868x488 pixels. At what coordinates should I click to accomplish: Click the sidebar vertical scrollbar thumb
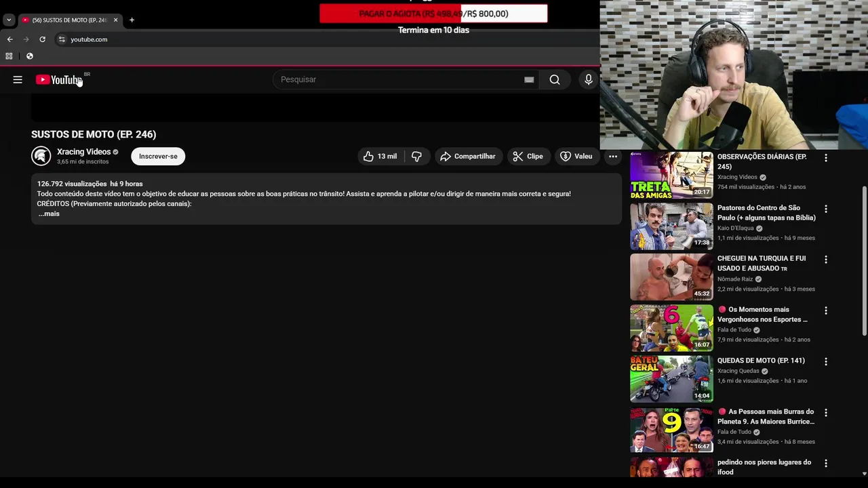tap(864, 260)
